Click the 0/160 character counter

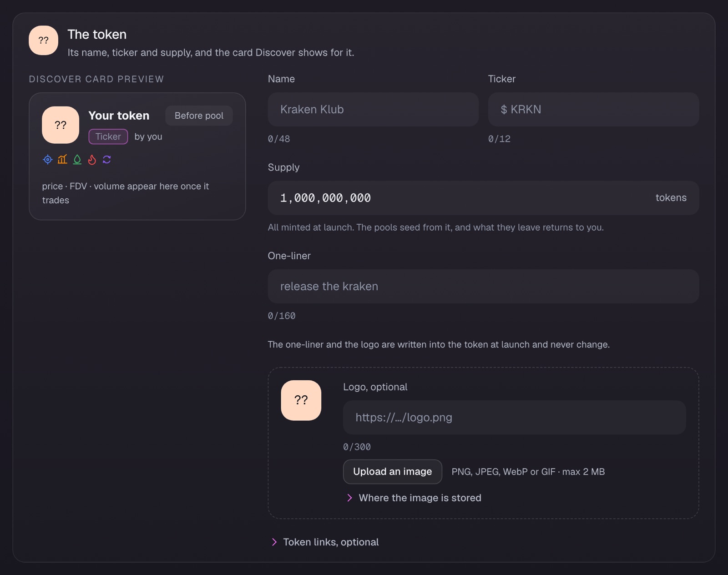click(x=282, y=316)
